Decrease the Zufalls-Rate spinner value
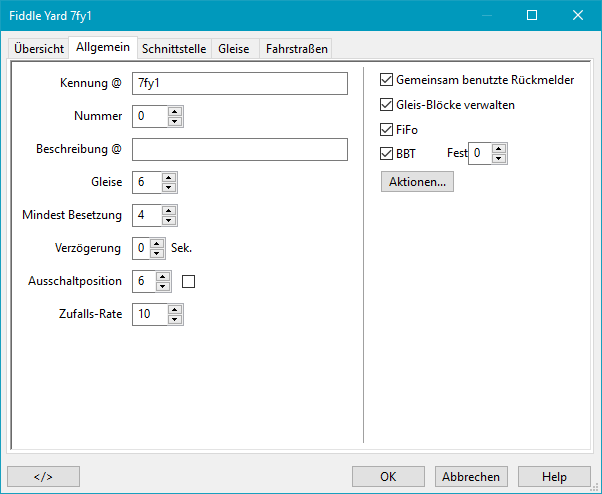The image size is (602, 494). pos(175,319)
